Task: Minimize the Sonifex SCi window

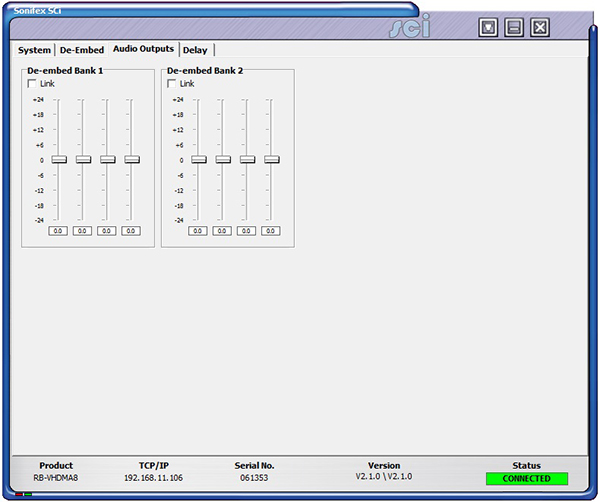Action: (514, 28)
